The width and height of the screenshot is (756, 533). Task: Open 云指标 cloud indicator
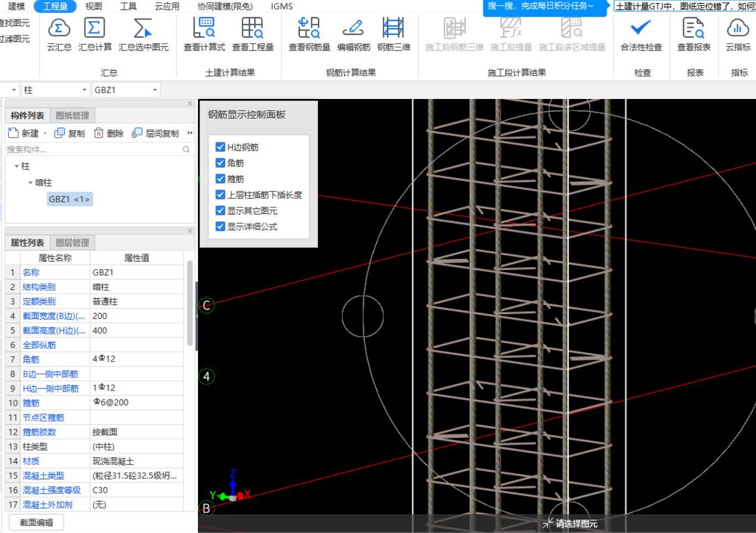click(x=738, y=34)
